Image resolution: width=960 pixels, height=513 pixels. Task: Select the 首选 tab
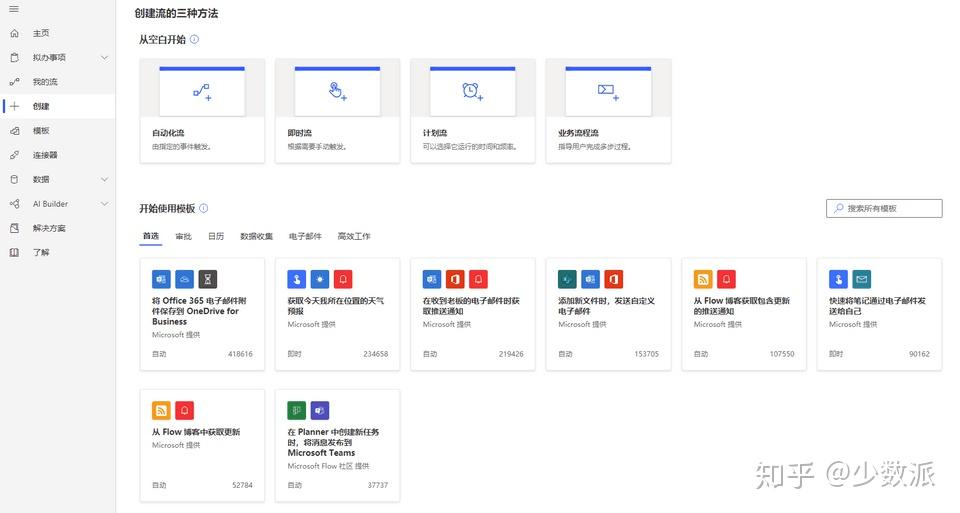pyautogui.click(x=151, y=236)
